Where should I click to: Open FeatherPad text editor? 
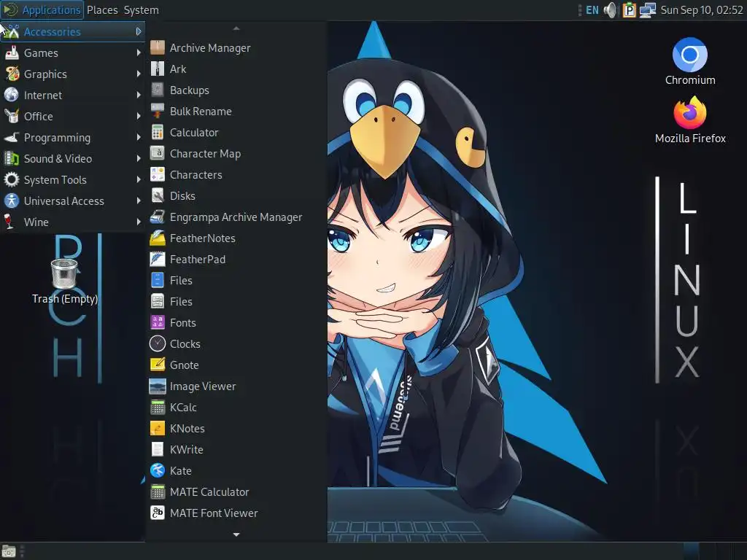point(236,259)
